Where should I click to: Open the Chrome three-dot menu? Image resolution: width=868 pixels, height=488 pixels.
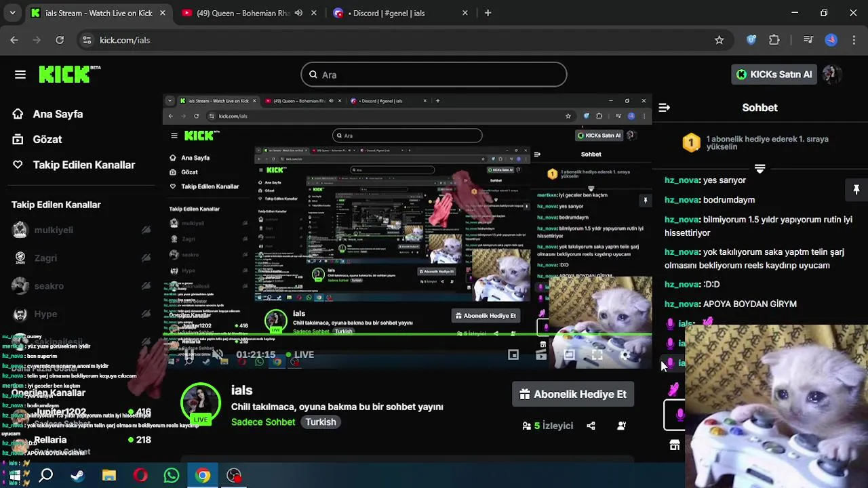click(854, 40)
